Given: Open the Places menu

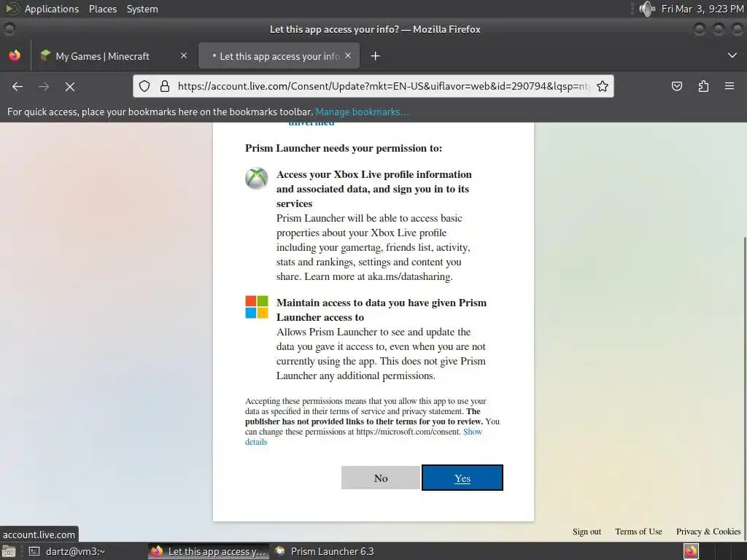Looking at the screenshot, I should click(x=103, y=9).
